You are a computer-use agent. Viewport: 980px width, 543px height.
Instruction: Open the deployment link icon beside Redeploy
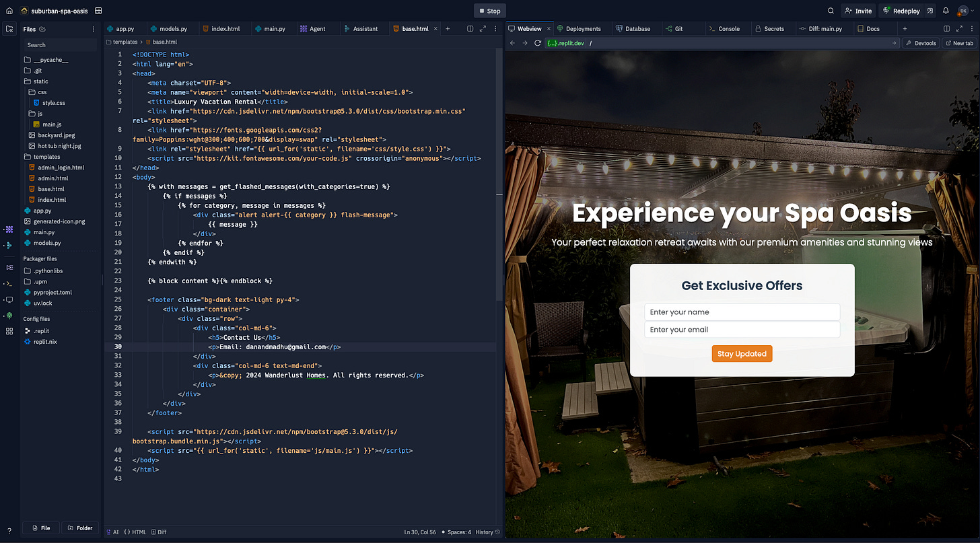(930, 11)
